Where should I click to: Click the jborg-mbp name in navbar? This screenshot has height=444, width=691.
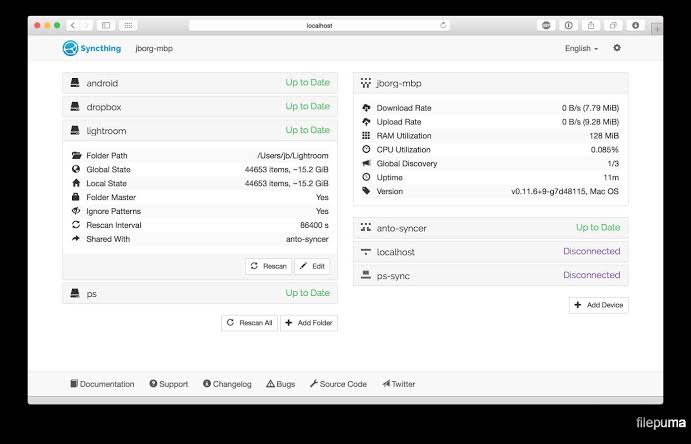pyautogui.click(x=154, y=48)
